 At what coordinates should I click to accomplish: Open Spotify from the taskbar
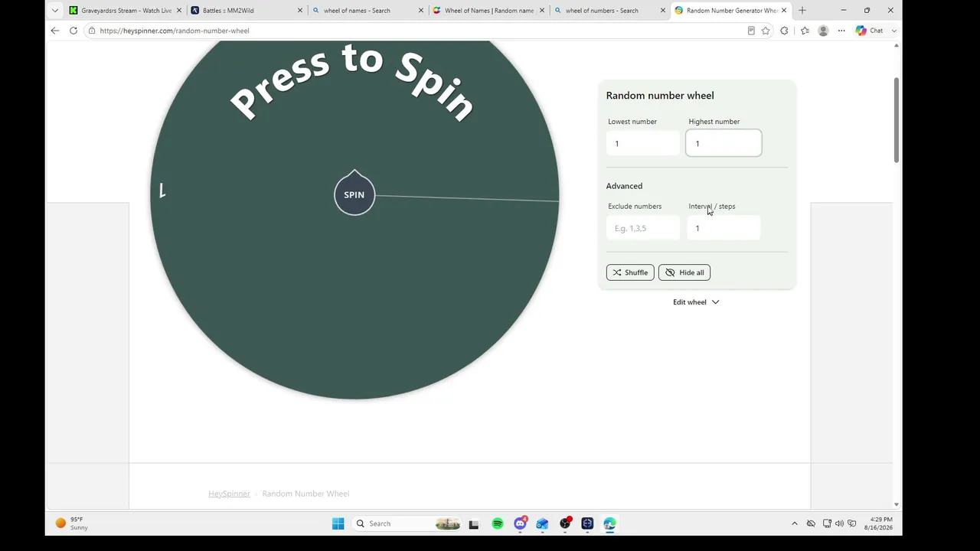coord(498,523)
